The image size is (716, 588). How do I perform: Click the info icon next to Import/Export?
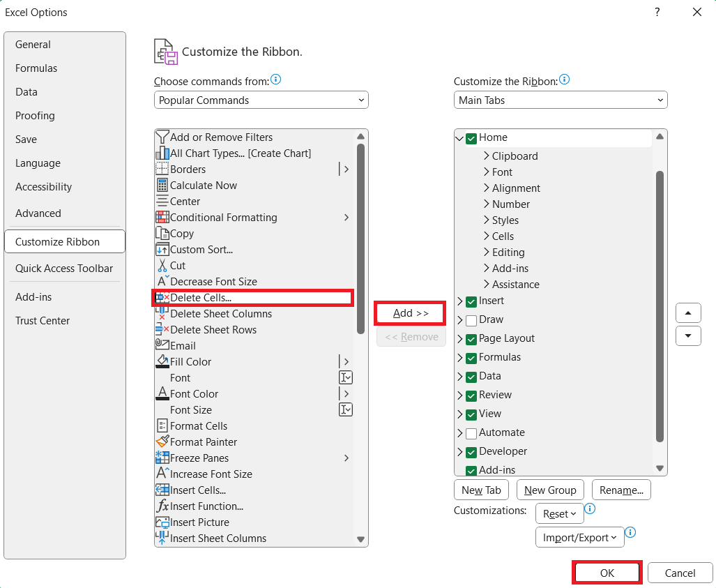point(630,532)
